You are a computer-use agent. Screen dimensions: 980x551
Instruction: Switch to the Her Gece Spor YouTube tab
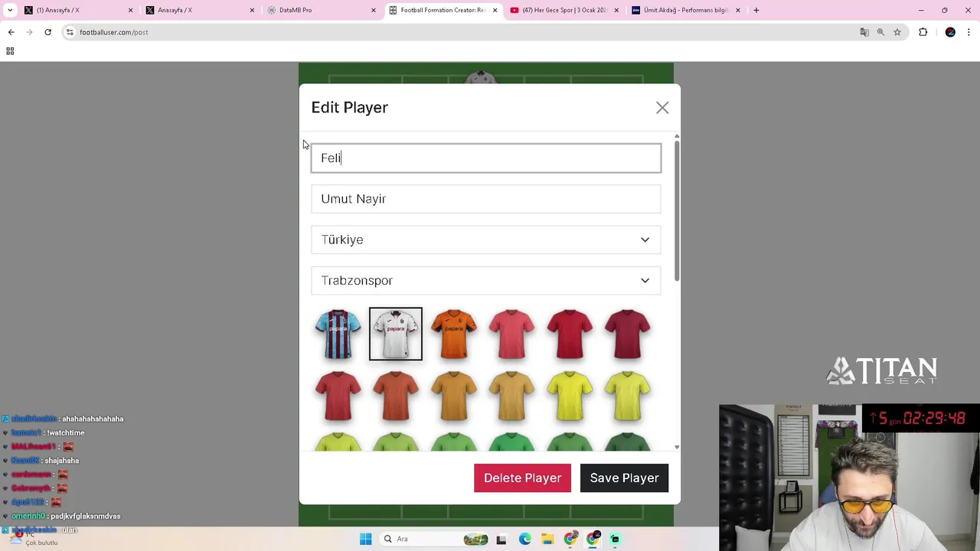point(564,10)
